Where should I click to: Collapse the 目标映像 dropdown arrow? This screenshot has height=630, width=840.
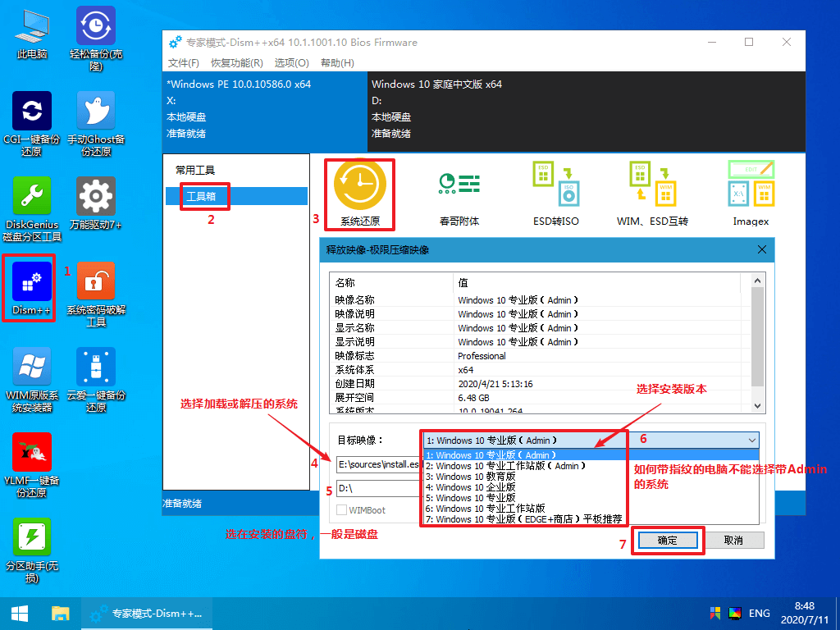coord(752,441)
